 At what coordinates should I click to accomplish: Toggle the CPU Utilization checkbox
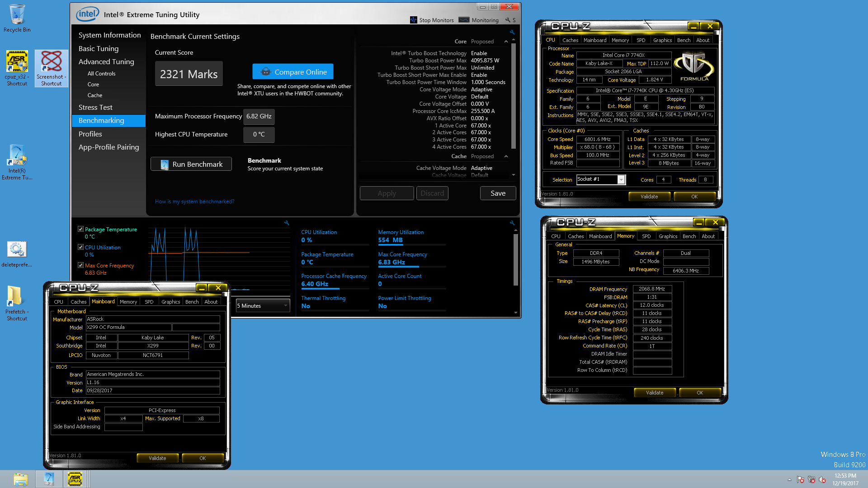pos(80,247)
